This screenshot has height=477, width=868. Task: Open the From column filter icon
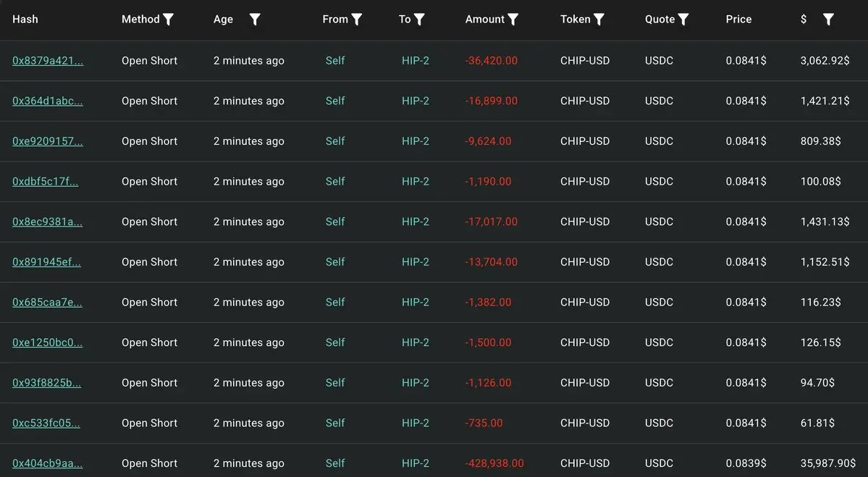point(357,20)
